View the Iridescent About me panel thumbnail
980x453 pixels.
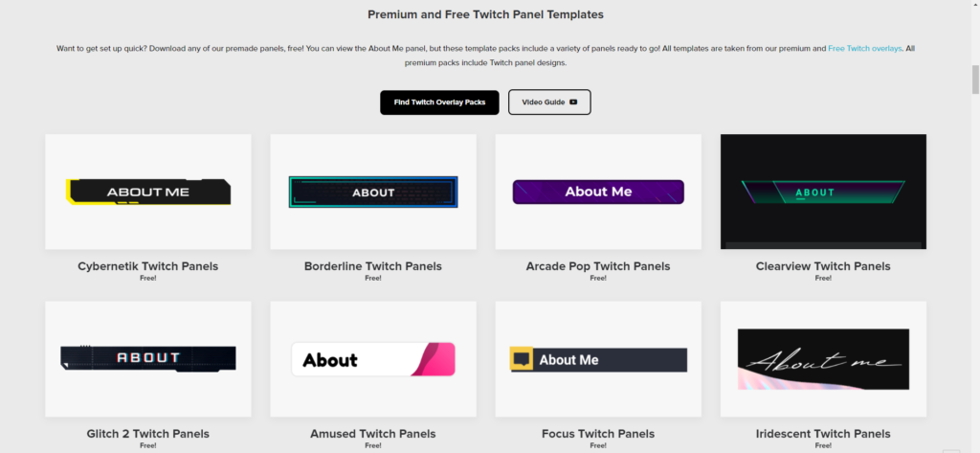coord(823,359)
